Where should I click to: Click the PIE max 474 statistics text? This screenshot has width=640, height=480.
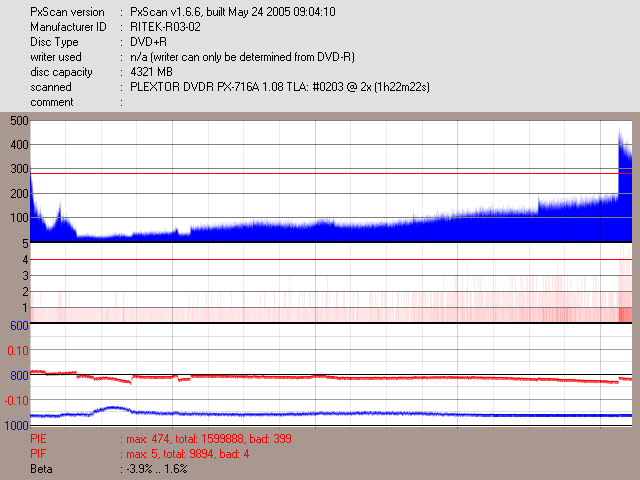pos(209,439)
